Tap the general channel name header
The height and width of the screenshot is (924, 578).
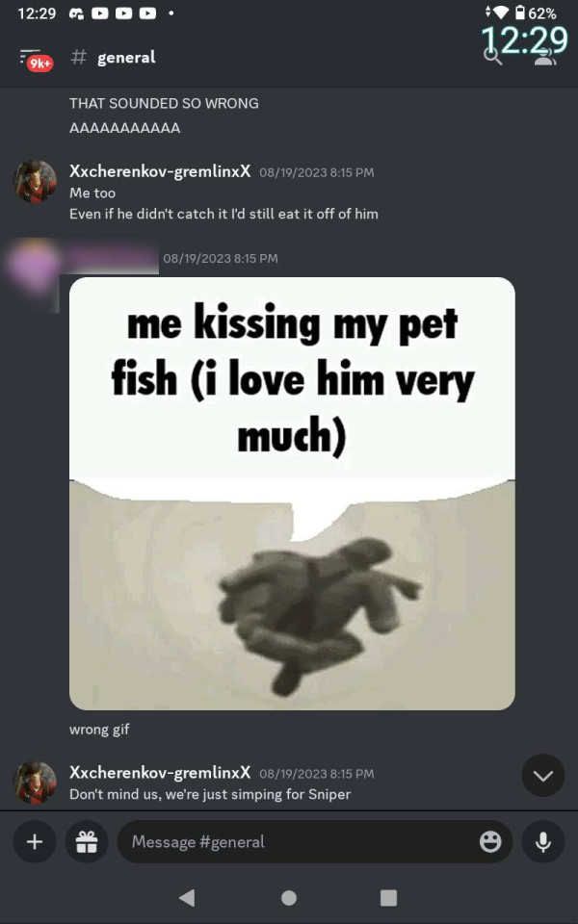tap(126, 57)
